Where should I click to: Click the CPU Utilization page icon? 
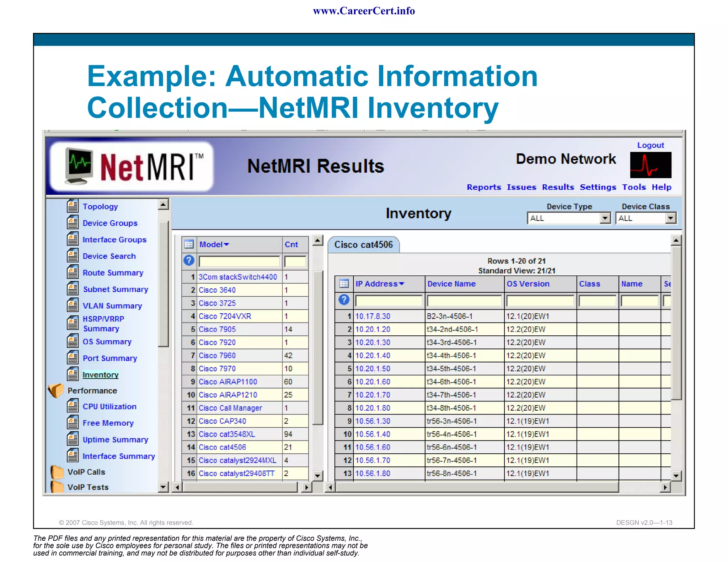[x=73, y=406]
